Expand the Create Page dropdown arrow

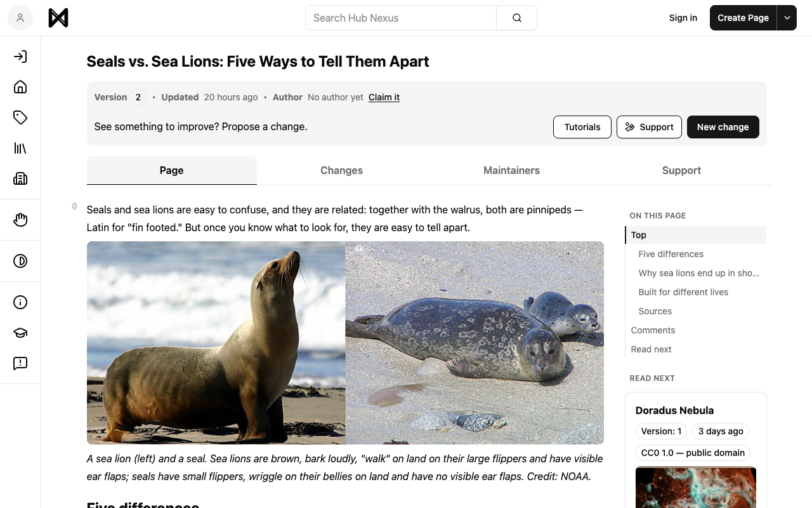787,18
